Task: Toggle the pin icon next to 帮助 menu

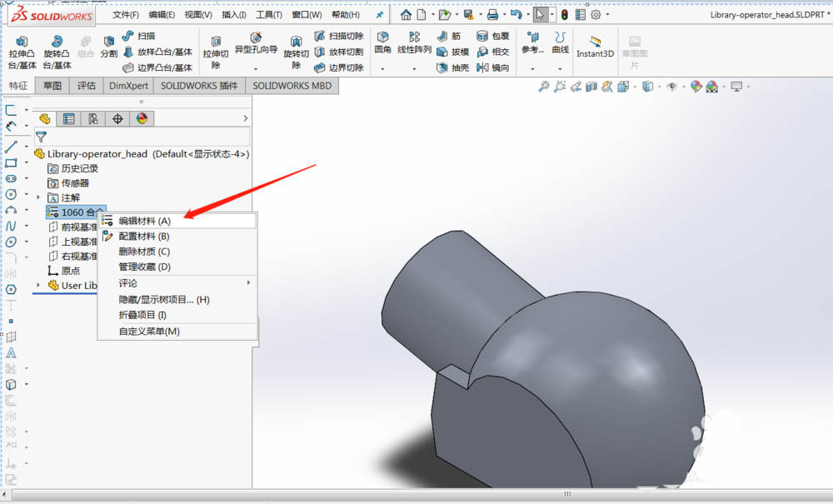Action: tap(379, 15)
